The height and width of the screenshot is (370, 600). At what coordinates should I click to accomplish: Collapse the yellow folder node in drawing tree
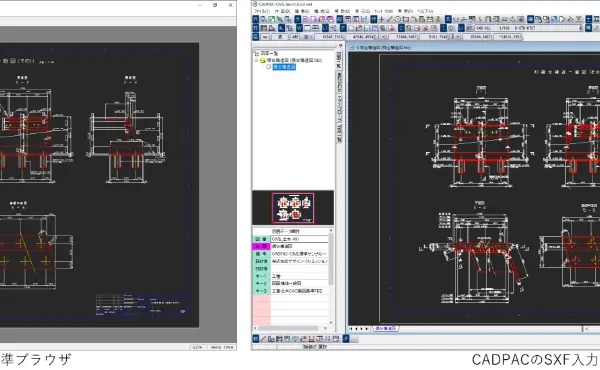(x=256, y=60)
